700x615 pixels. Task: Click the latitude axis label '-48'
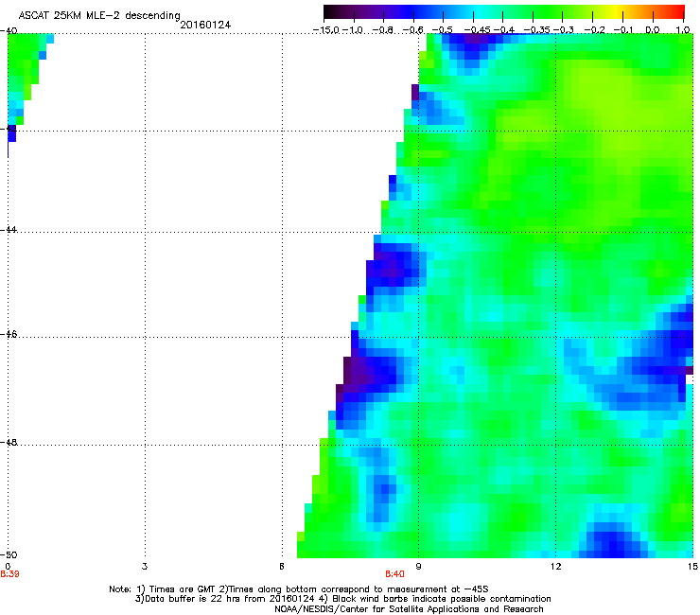click(x=9, y=442)
